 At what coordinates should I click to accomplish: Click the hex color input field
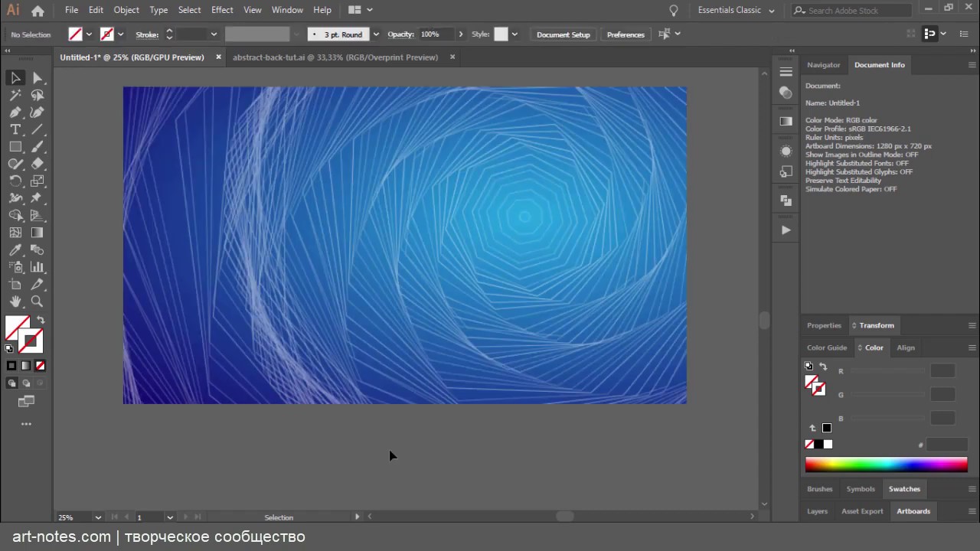(947, 445)
